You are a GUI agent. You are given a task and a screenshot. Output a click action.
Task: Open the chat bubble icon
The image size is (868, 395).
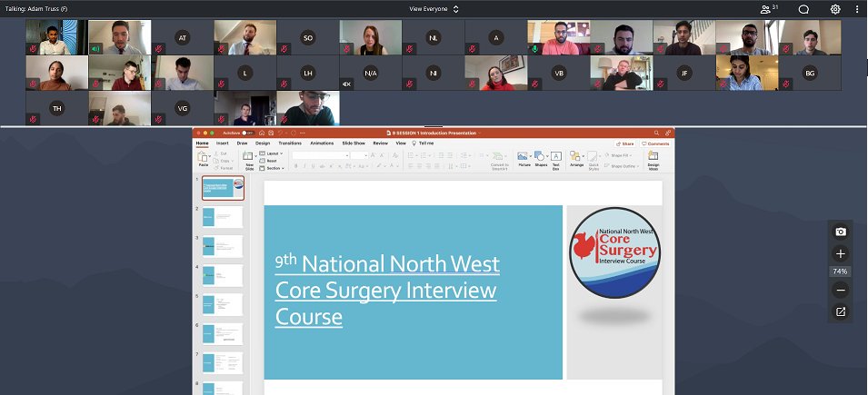(x=803, y=9)
